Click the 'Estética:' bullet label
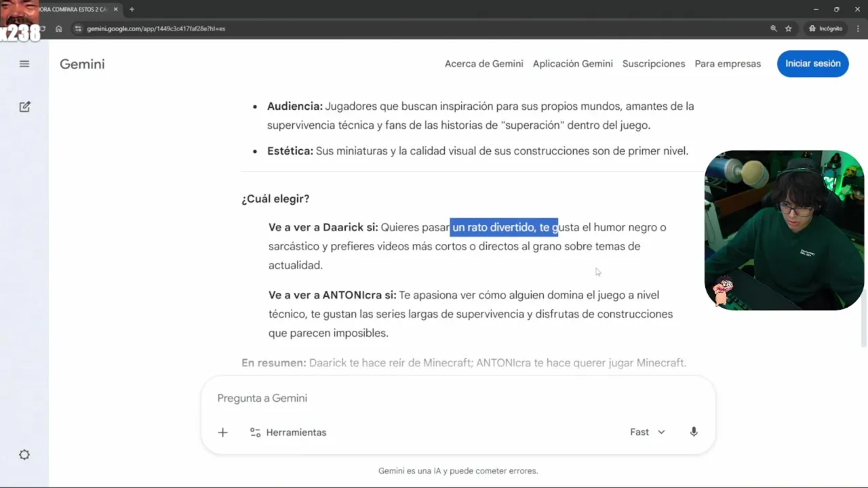The height and width of the screenshot is (488, 868). point(290,151)
